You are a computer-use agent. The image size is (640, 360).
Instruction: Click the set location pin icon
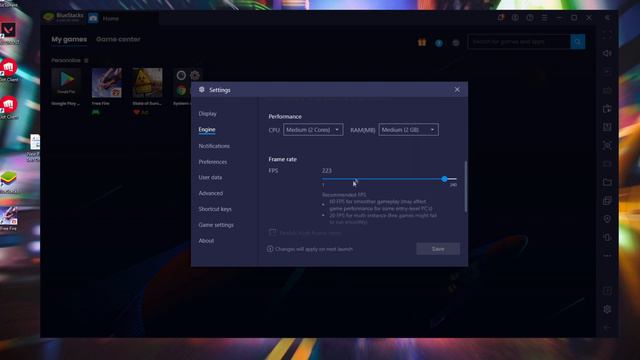tap(607, 219)
